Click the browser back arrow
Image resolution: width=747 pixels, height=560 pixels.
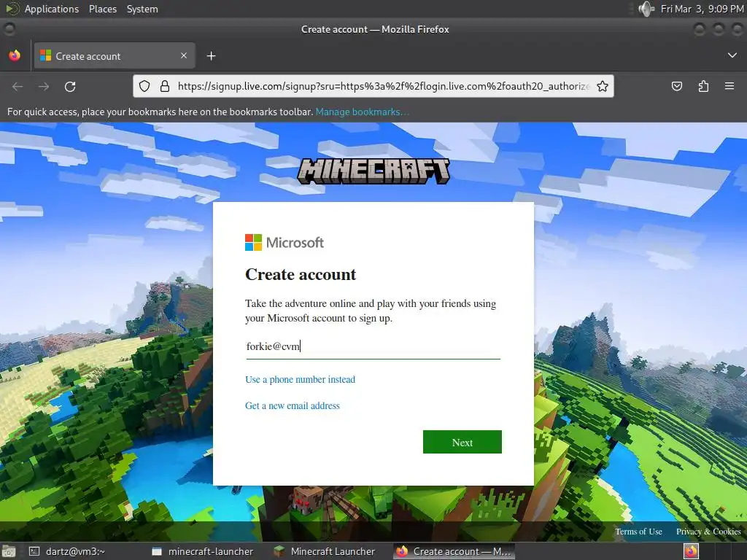pos(18,87)
